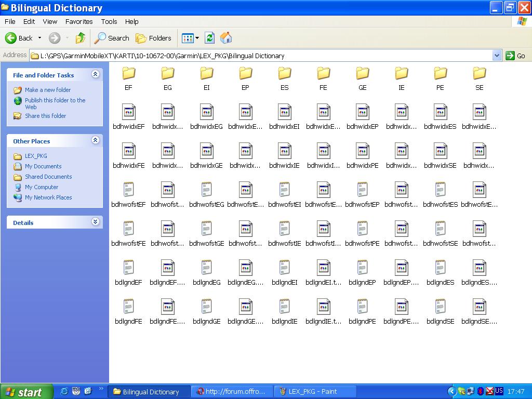
Task: Open the Favorites menu
Action: click(x=79, y=21)
